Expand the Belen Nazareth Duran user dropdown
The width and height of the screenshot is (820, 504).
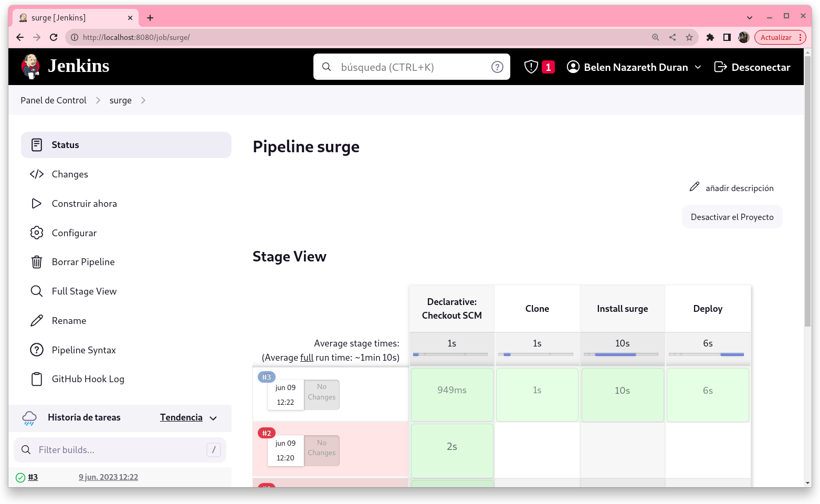tap(698, 67)
